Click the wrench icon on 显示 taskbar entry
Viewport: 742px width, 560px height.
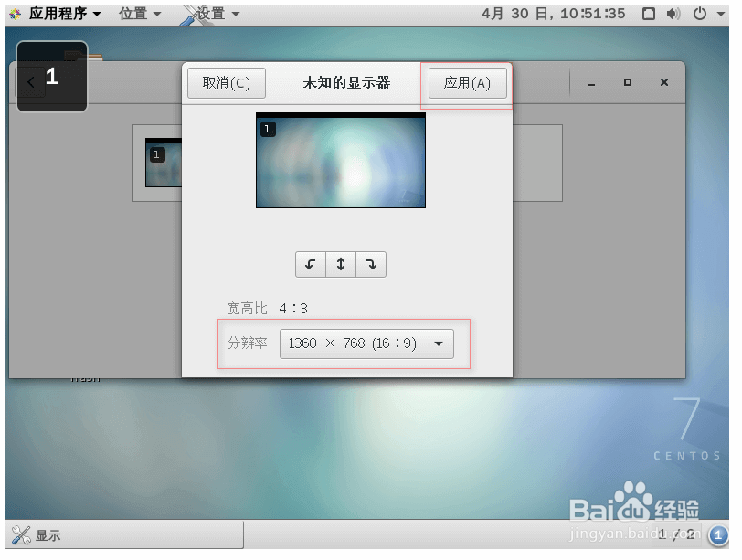pos(20,534)
